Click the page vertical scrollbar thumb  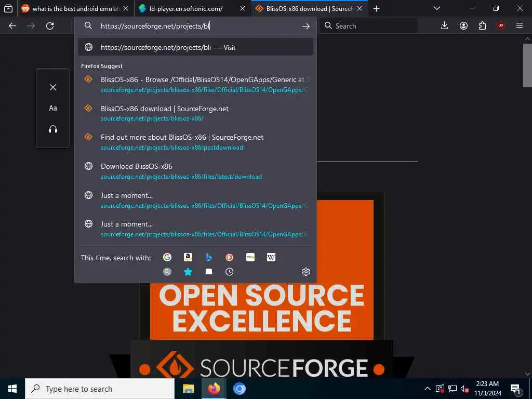click(x=527, y=65)
